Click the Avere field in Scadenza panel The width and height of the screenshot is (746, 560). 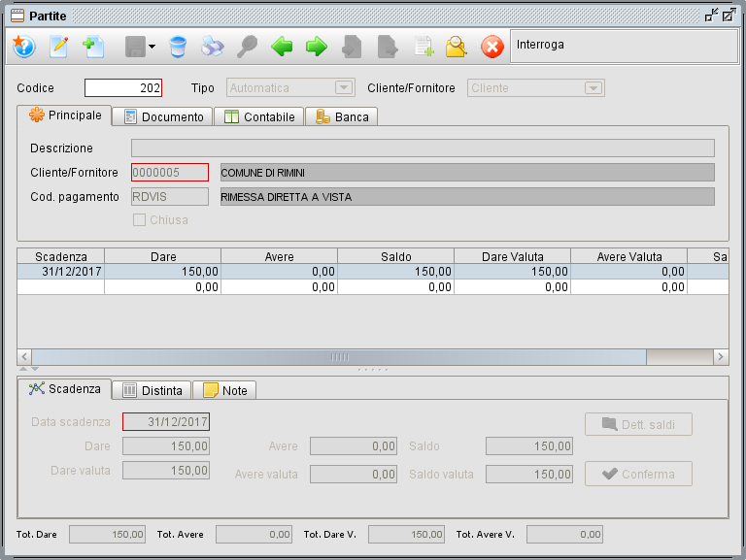(354, 445)
